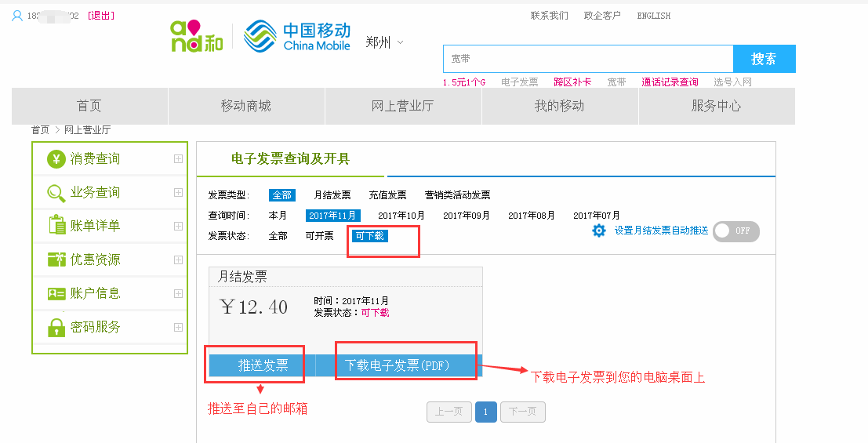Click the 通话记录查询 hot search link
Screen dimensions: 868x443
coord(670,82)
